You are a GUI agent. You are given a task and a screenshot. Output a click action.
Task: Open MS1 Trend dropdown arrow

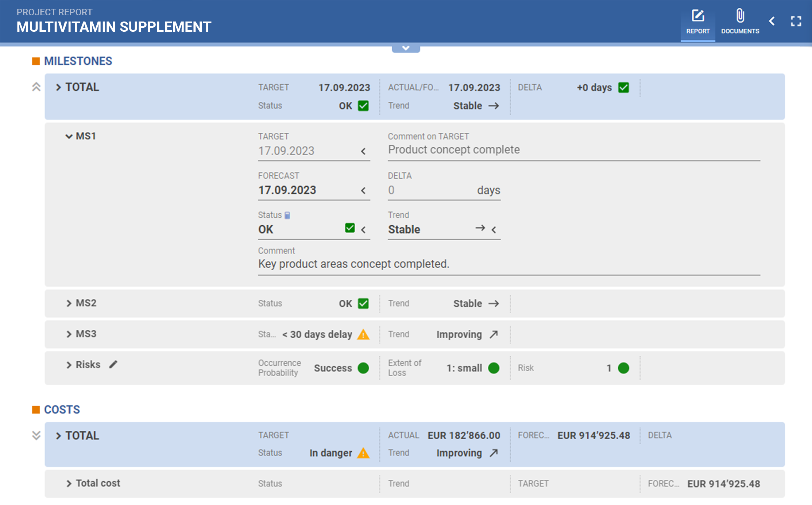[x=494, y=230]
